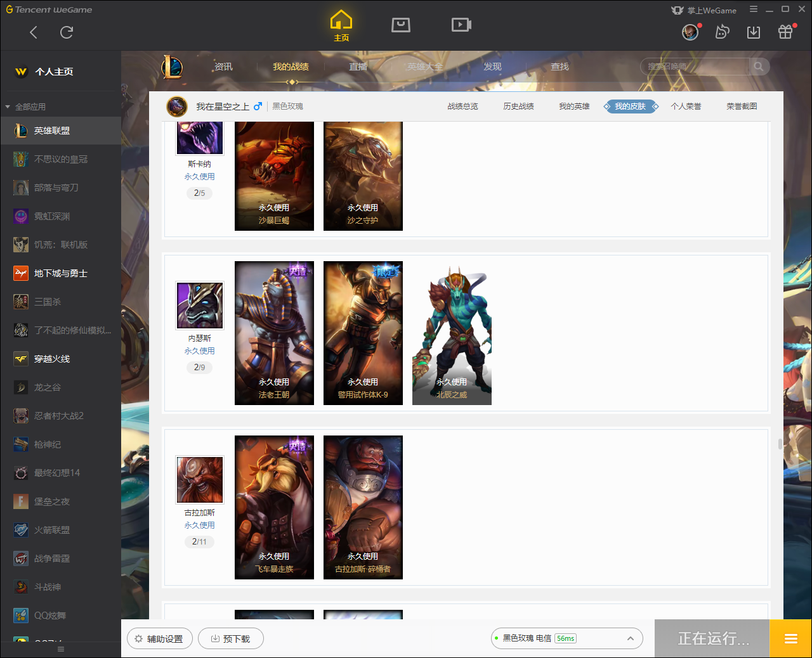Open the 沙之守护 skin thumbnail
This screenshot has width=812, height=658.
tap(363, 176)
